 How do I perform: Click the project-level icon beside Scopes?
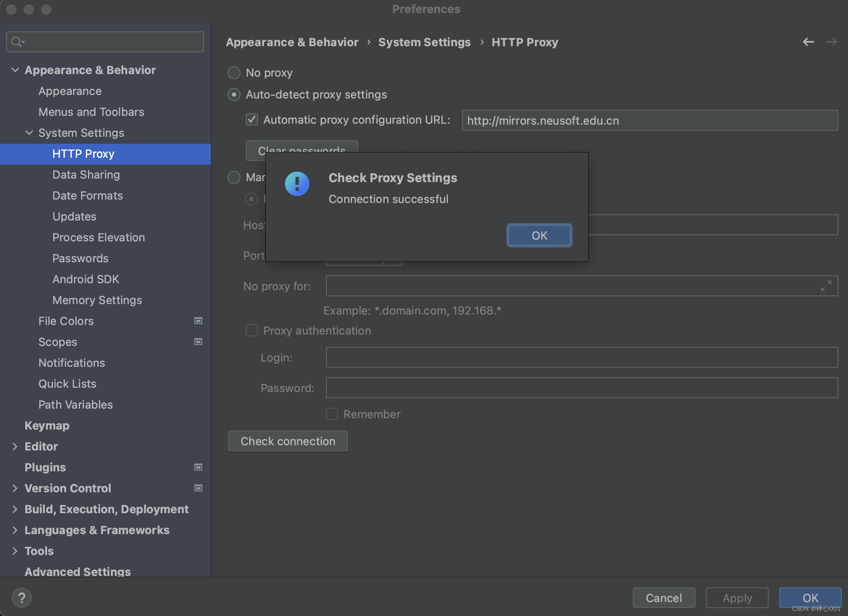pyautogui.click(x=198, y=342)
